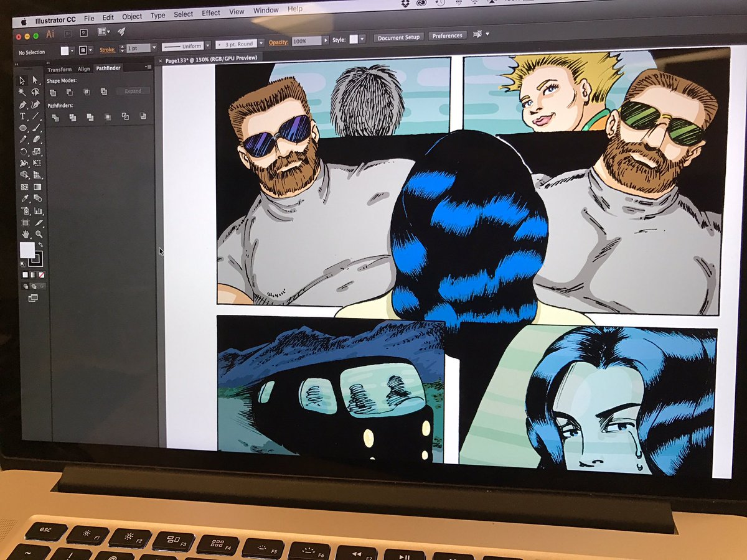Apply the Trim pathfinder

[73, 116]
